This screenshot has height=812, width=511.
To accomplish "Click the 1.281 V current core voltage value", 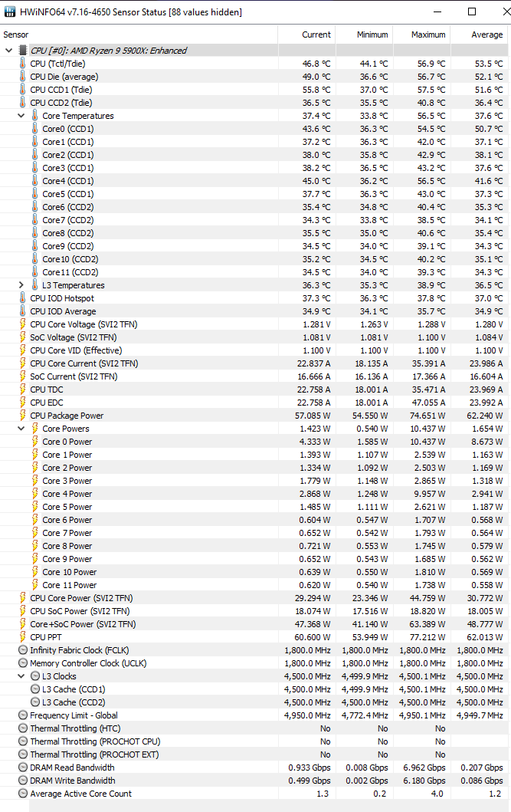I will pos(316,324).
